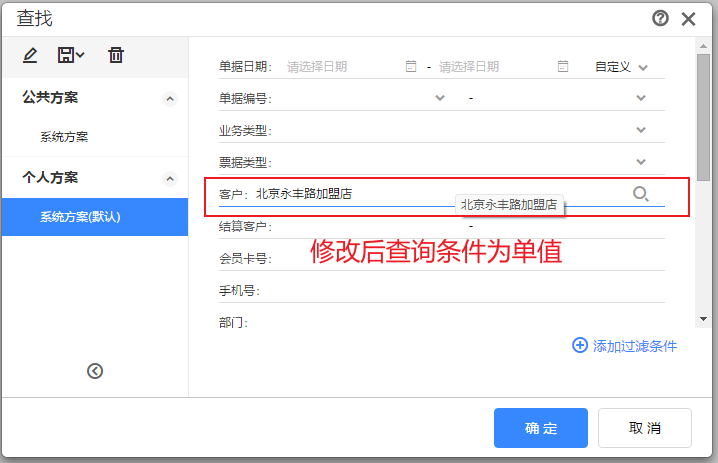Click the end 单据日期 input field
This screenshot has width=718, height=463.
[497, 67]
